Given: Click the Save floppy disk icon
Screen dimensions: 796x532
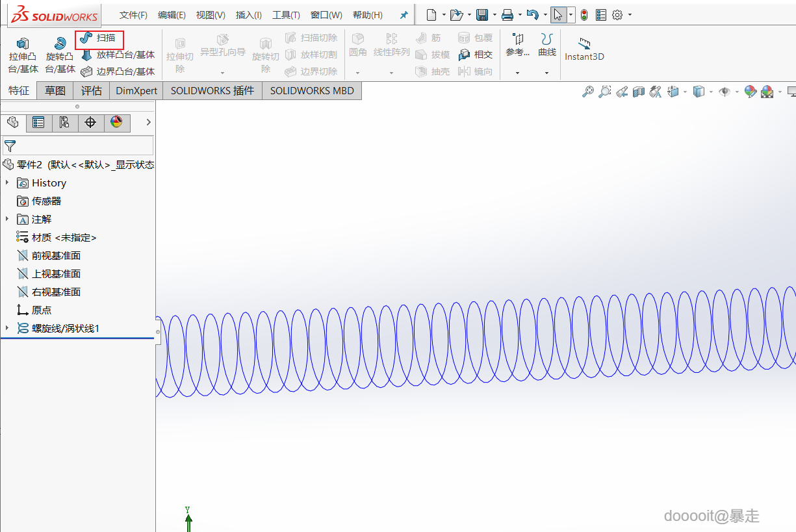Looking at the screenshot, I should point(482,15).
